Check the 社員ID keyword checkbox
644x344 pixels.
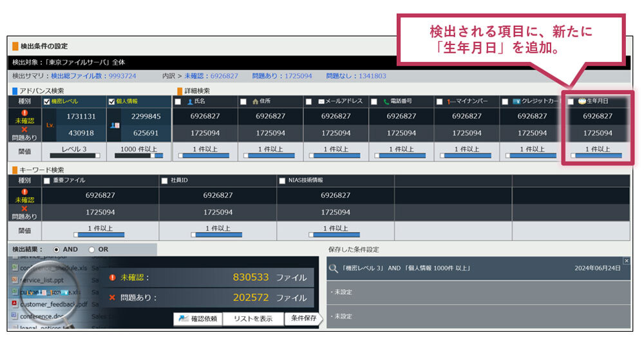coord(164,181)
